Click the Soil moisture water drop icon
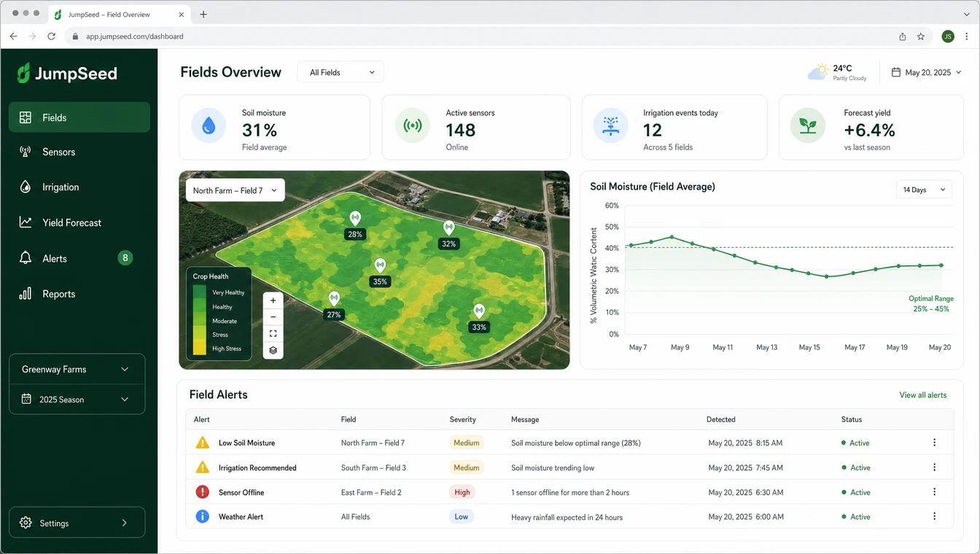 coord(209,126)
